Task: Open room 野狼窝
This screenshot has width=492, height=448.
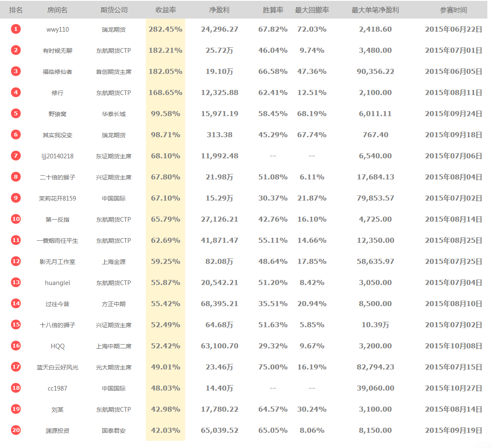Action: [x=57, y=114]
